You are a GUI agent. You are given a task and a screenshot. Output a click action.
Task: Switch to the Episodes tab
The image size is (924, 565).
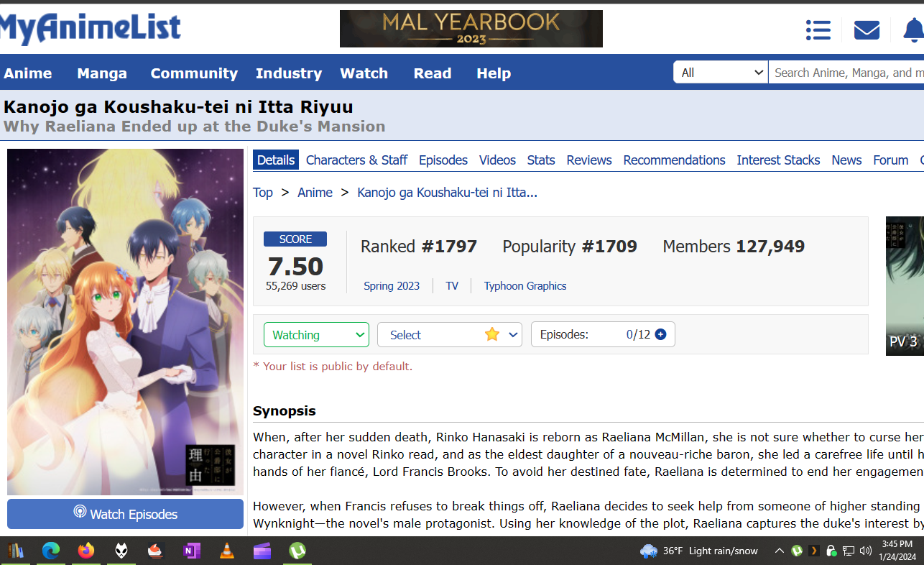coord(443,160)
